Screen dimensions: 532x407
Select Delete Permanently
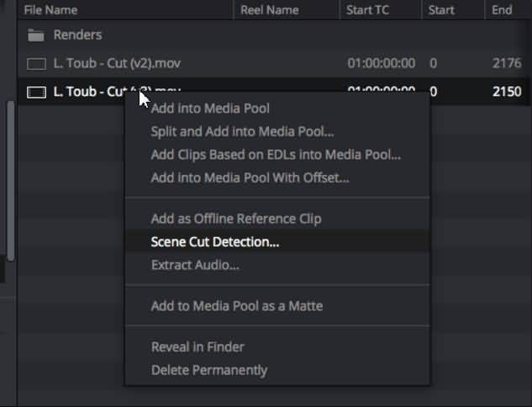pos(209,370)
